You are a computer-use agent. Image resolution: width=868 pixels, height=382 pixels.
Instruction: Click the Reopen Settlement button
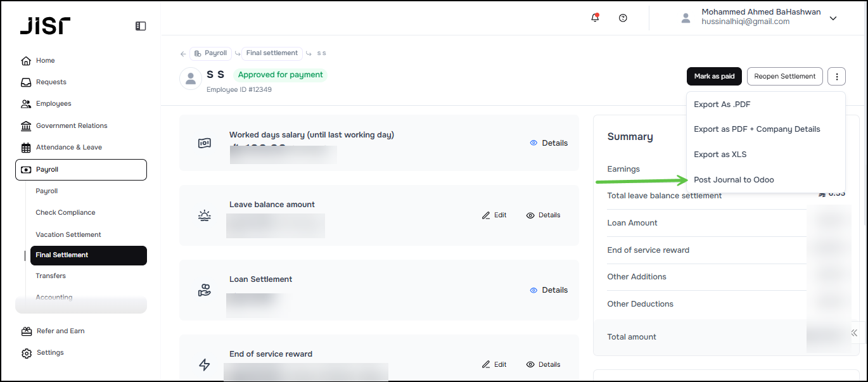tap(784, 77)
